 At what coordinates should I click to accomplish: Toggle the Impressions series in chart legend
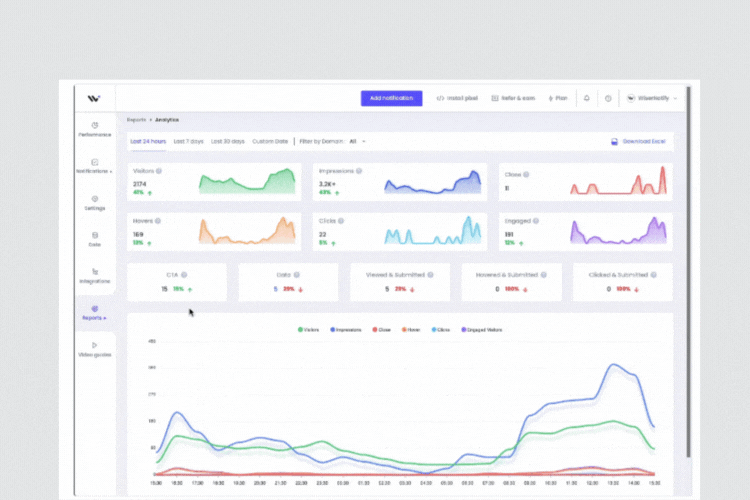pyautogui.click(x=346, y=330)
